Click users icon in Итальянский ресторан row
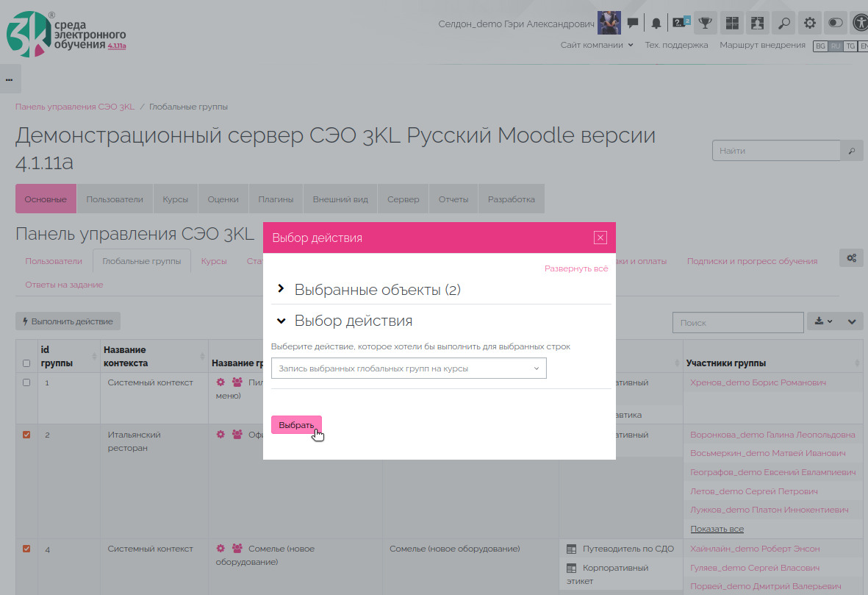Image resolution: width=868 pixels, height=595 pixels. 237,435
